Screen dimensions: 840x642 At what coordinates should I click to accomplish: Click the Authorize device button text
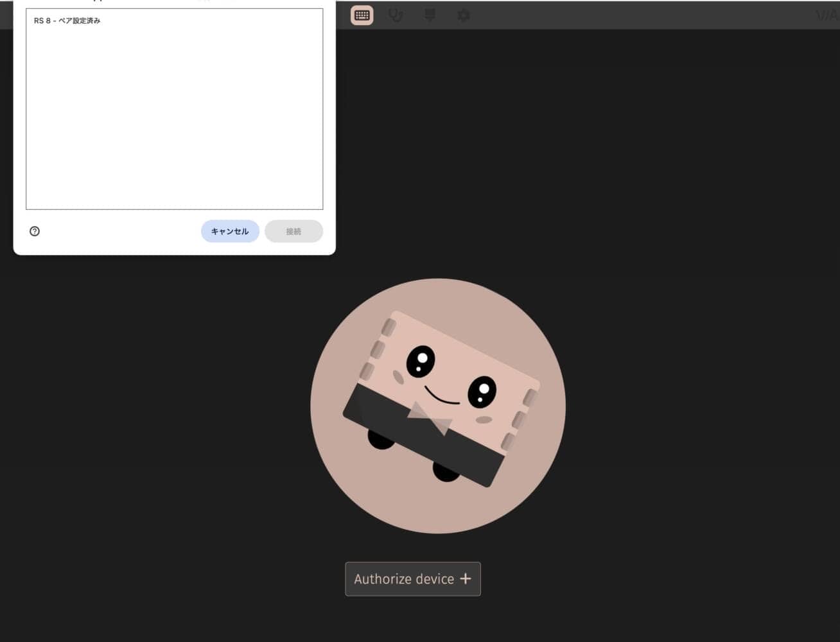[x=403, y=579]
